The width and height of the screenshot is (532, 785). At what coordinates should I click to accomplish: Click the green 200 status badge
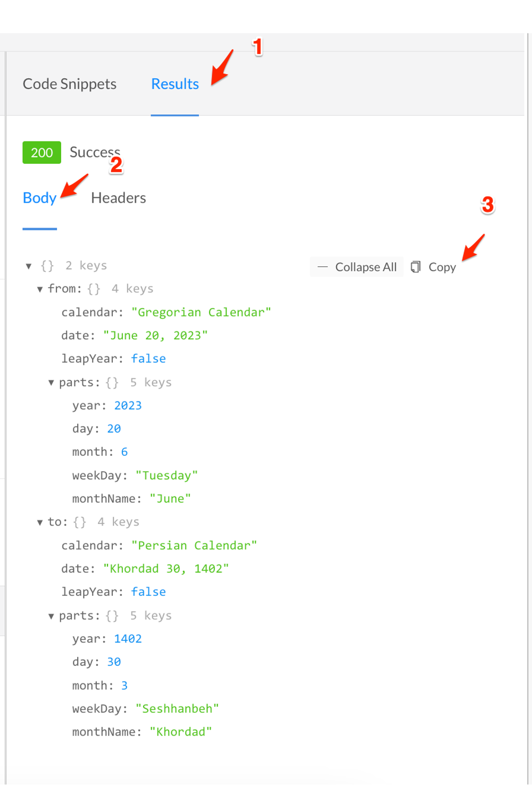pos(41,153)
